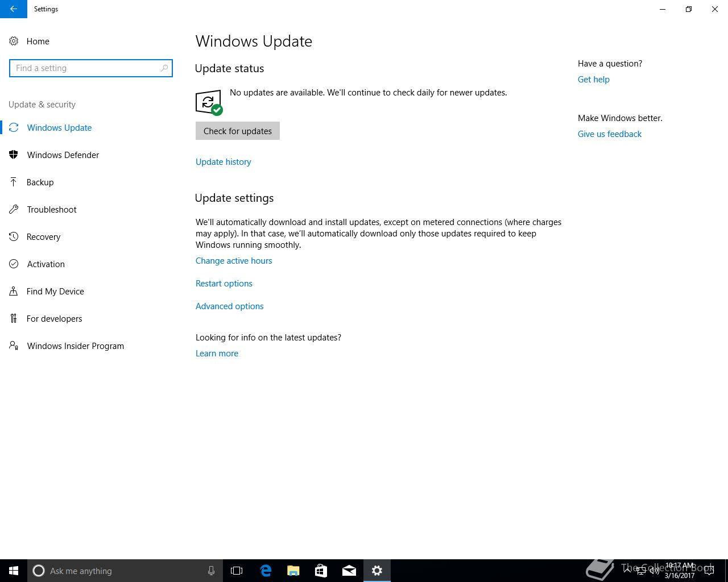This screenshot has height=582, width=728.
Task: Click the Windows Insider Program person icon
Action: [x=14, y=346]
